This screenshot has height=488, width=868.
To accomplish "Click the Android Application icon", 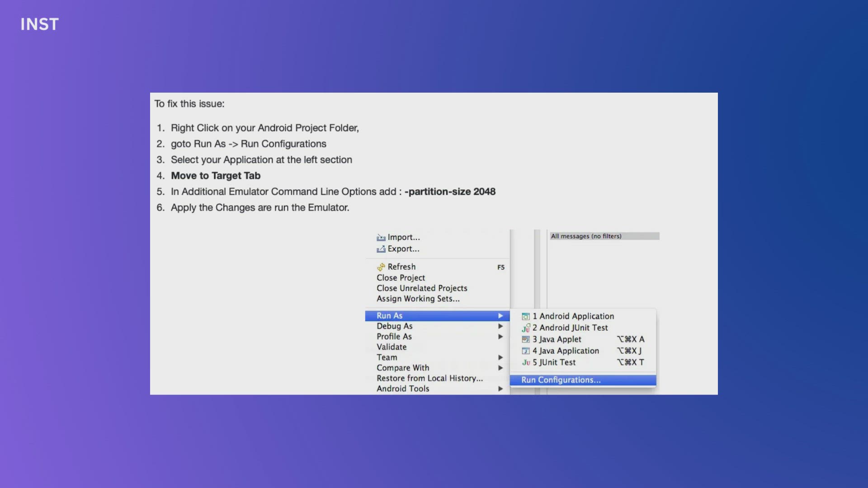I will pyautogui.click(x=525, y=317).
